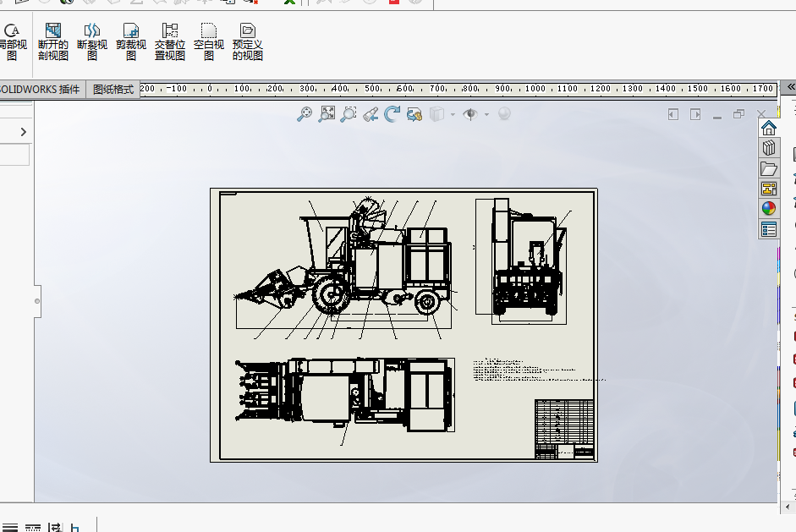Screen dimensions: 796x532
Task: Select the harvester rear drawing view
Action: [x=524, y=261]
